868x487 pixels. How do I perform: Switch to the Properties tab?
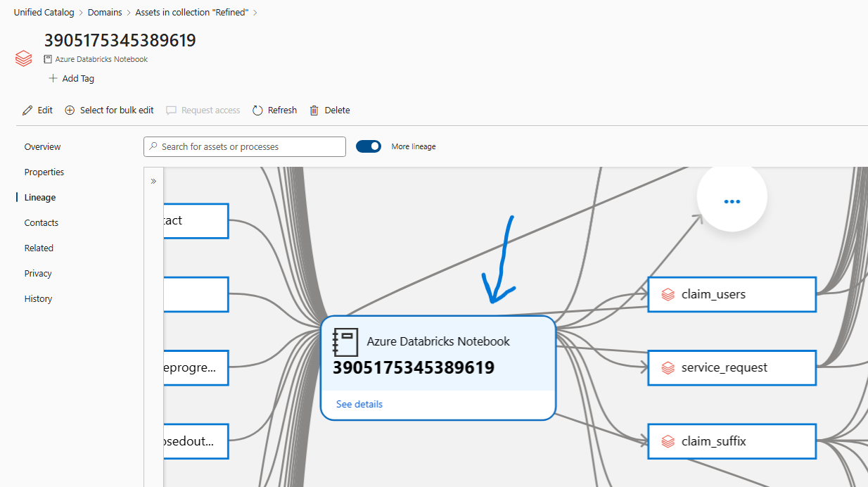coord(44,172)
